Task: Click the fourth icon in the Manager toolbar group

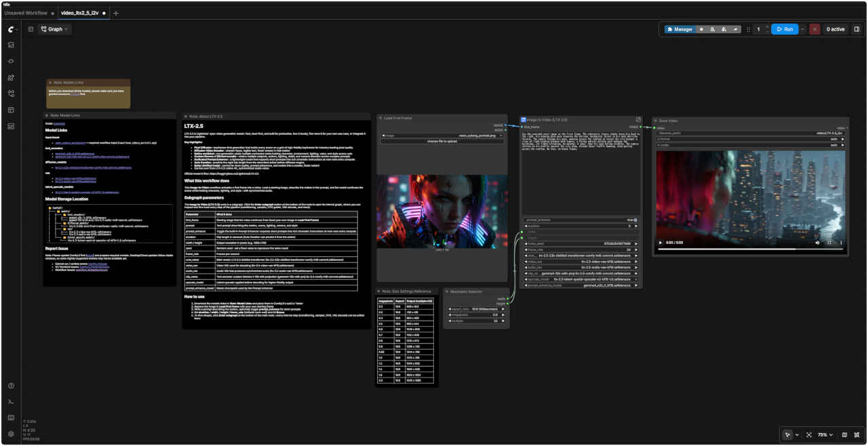Action: click(724, 29)
